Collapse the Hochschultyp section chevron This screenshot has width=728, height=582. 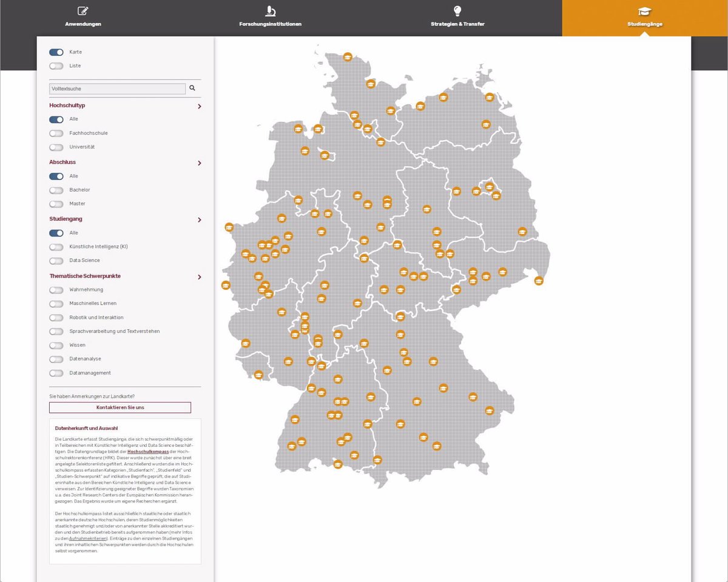200,107
